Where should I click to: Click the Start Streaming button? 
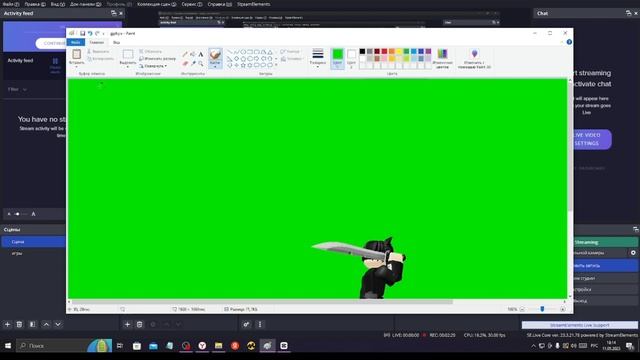coord(605,242)
